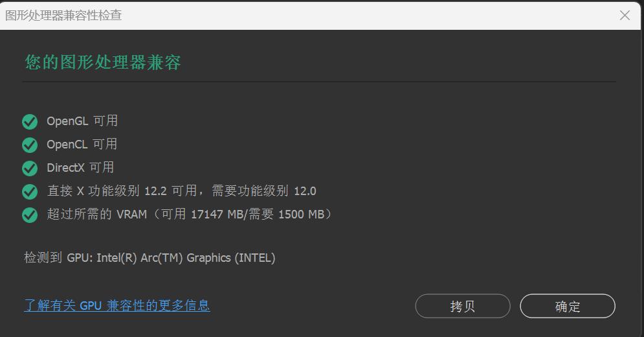Click the 功能级别 12.2 可用 text line
This screenshot has height=337, width=644.
181,191
